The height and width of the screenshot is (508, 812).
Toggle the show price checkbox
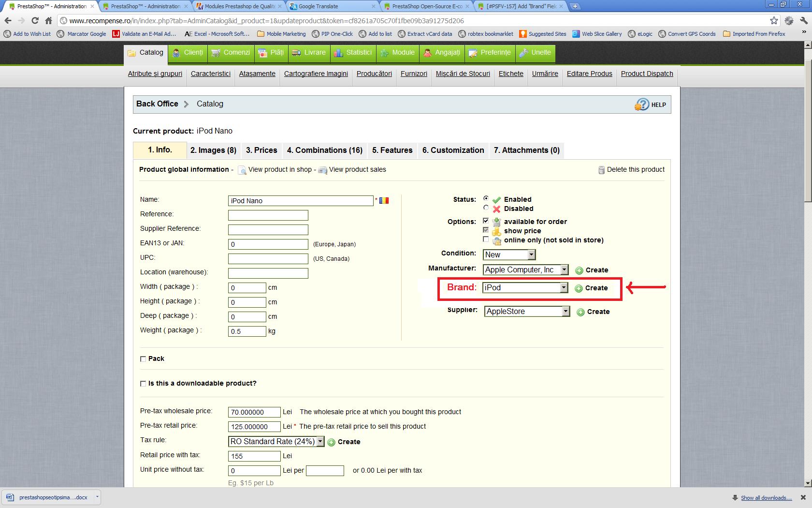486,230
